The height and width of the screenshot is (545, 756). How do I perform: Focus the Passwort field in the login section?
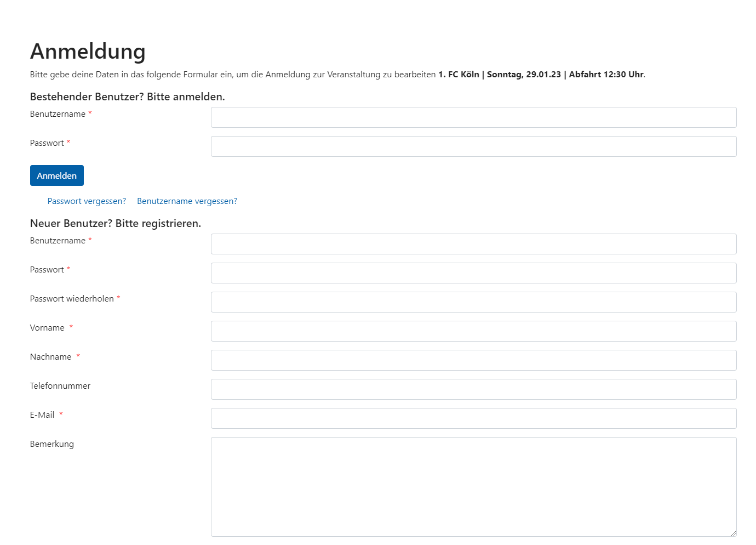coord(473,146)
